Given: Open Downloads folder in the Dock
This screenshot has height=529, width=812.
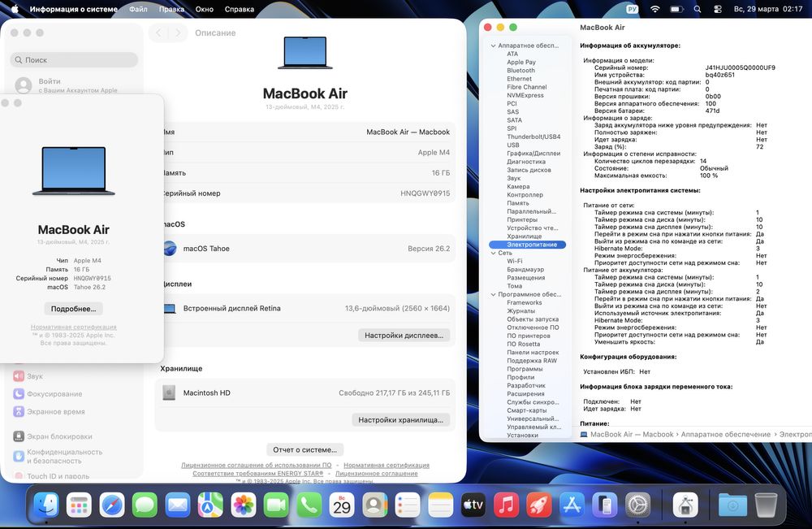Looking at the screenshot, I should tap(732, 505).
